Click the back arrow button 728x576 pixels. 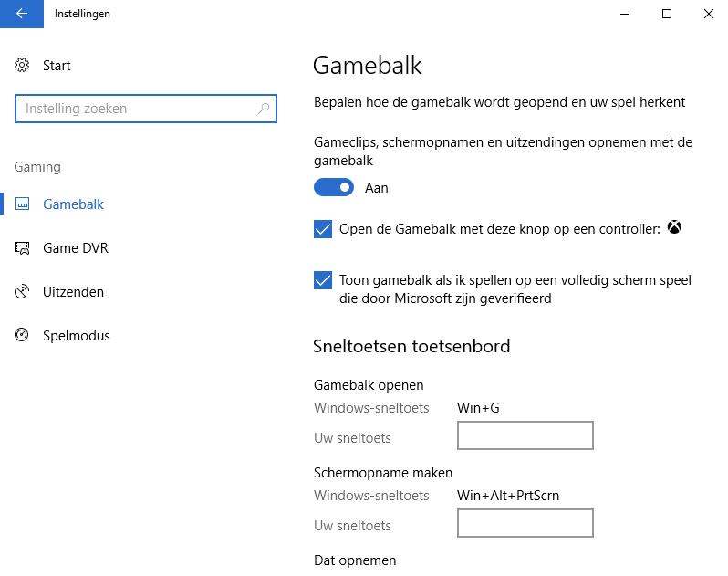tap(22, 14)
